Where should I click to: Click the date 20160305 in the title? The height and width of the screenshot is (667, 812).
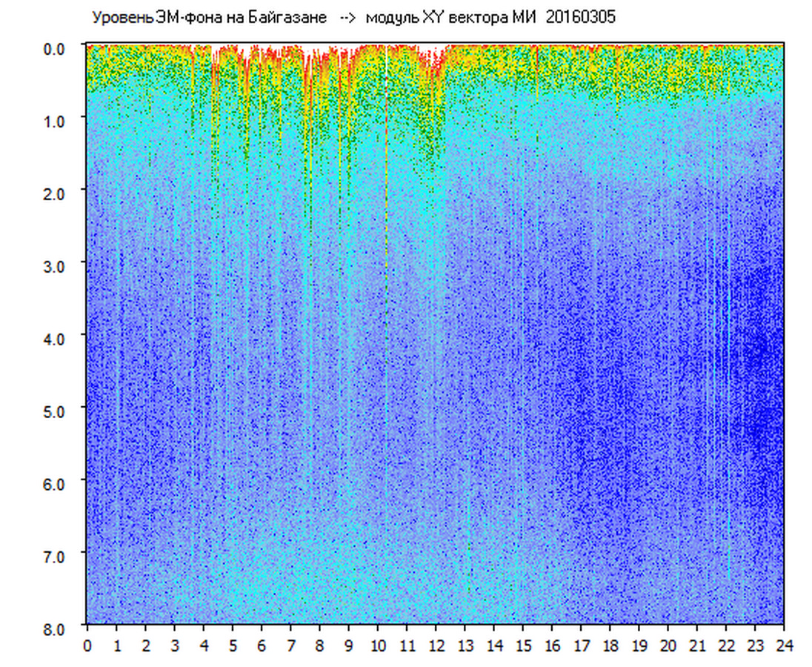(581, 18)
